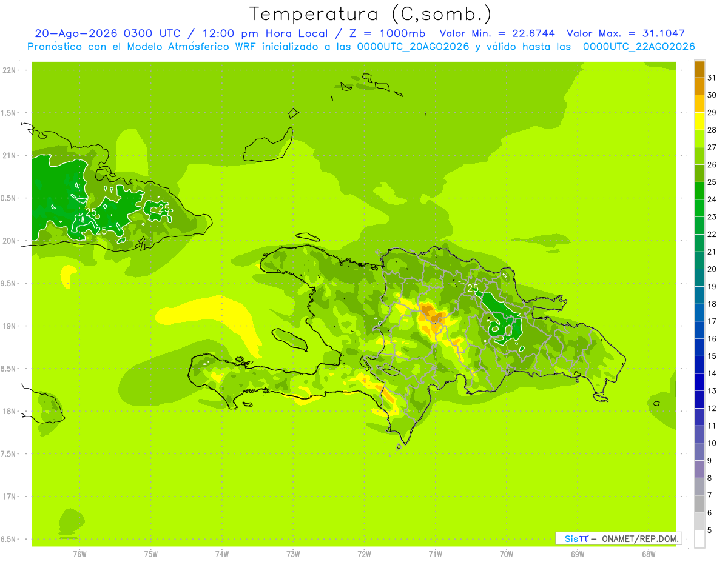The height and width of the screenshot is (562, 728).
Task: Click '0000UTC_20AGO2026' initialization time
Action: tap(414, 47)
